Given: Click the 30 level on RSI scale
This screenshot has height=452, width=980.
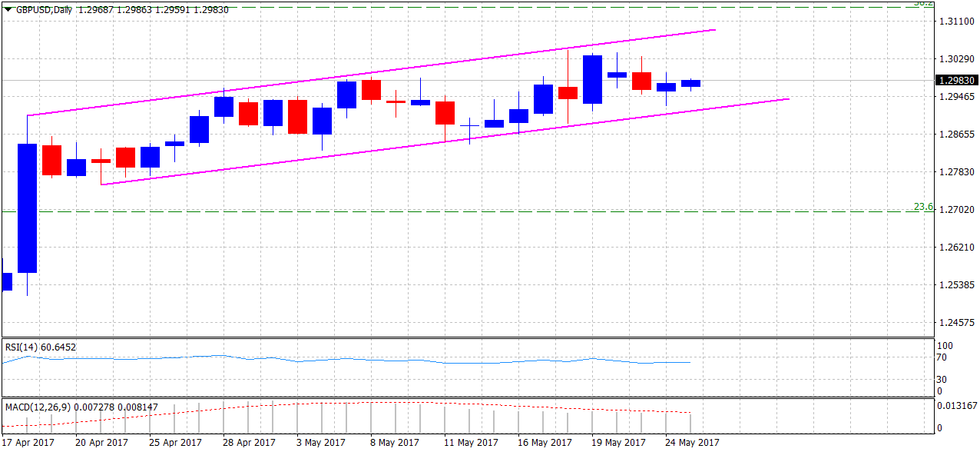Looking at the screenshot, I should [x=943, y=379].
